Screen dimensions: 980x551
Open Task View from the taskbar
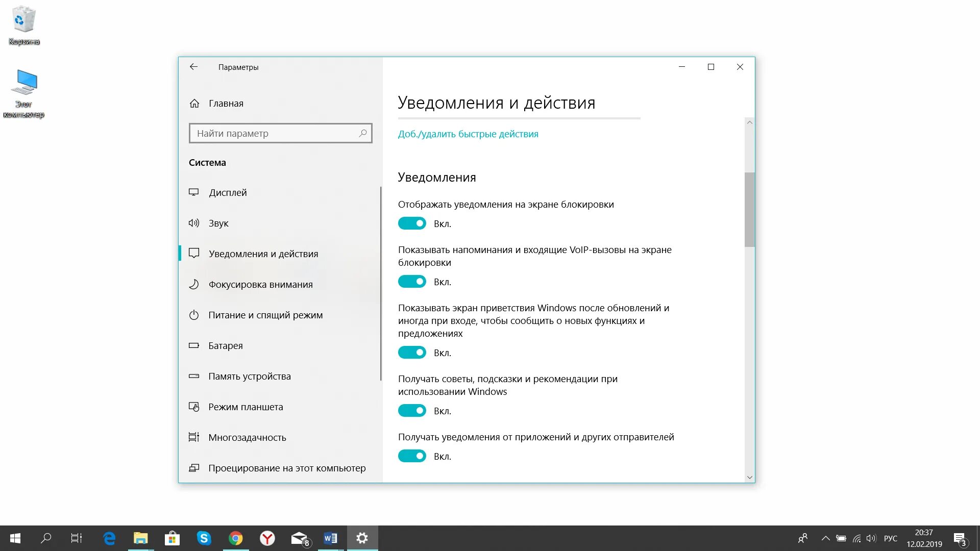[x=77, y=538]
